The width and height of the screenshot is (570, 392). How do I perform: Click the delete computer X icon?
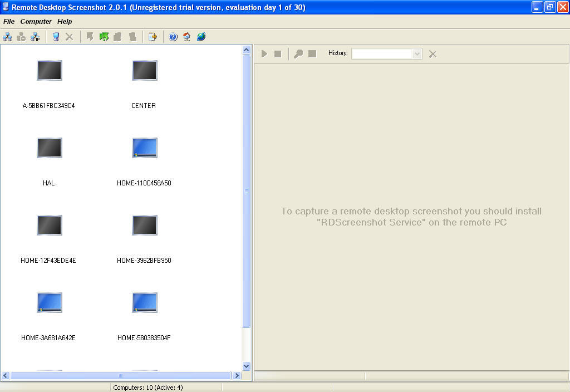point(69,37)
